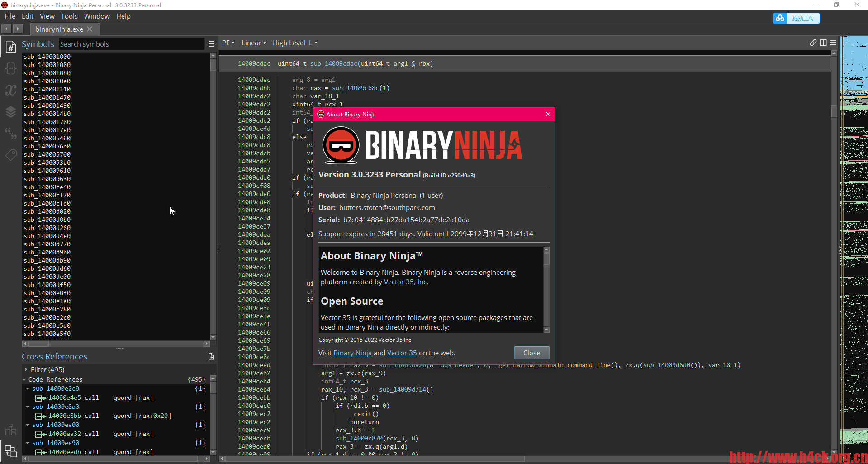Click the split pane icon
Viewport: 868px width, 464px height.
click(x=823, y=43)
